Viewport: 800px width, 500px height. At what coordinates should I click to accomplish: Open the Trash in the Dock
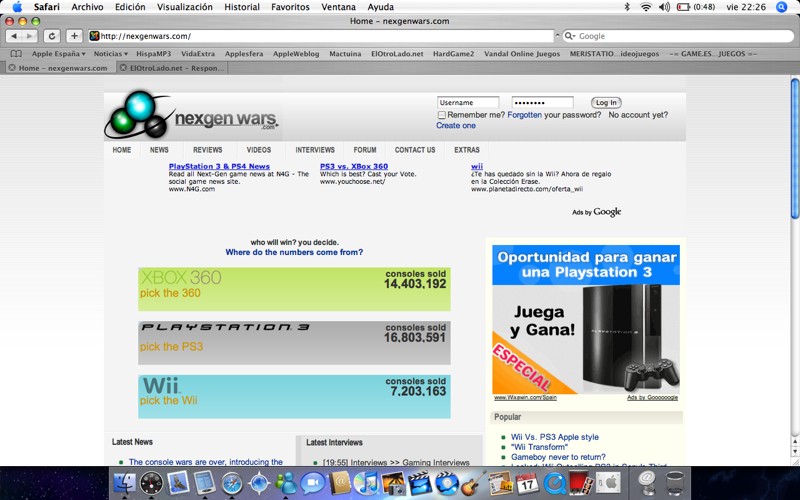tap(674, 483)
